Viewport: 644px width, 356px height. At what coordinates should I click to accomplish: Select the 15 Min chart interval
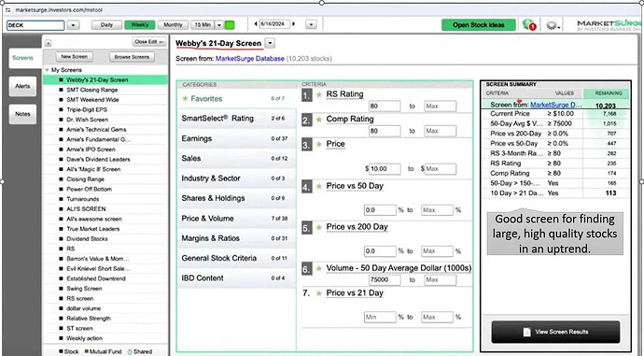click(x=203, y=25)
